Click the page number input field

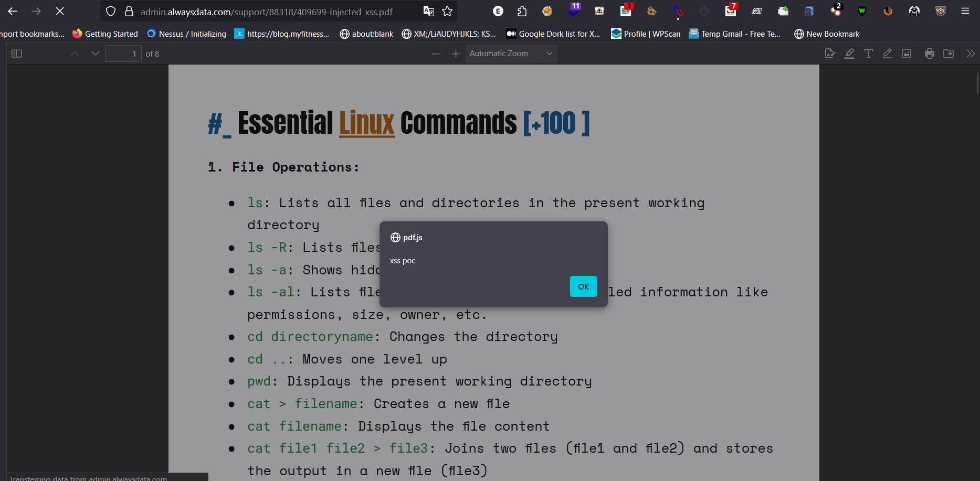tap(123, 54)
